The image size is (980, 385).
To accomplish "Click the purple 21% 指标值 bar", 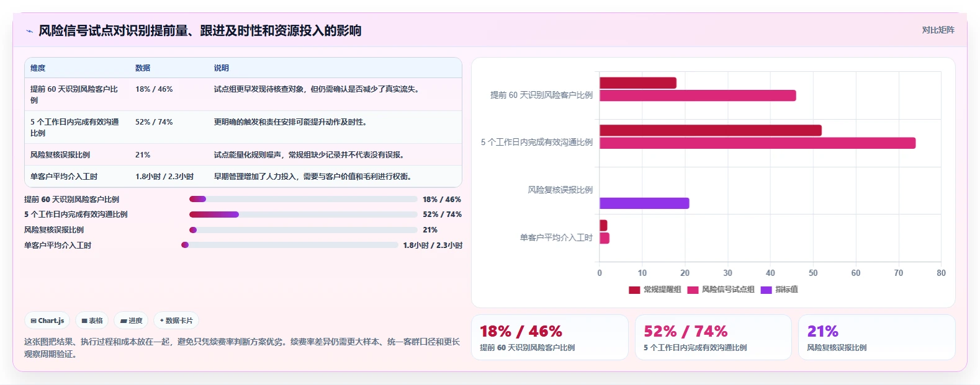I will click(x=644, y=203).
